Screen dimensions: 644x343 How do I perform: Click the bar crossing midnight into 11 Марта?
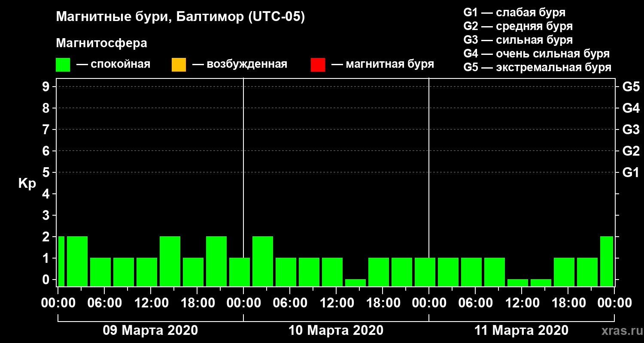click(x=425, y=272)
